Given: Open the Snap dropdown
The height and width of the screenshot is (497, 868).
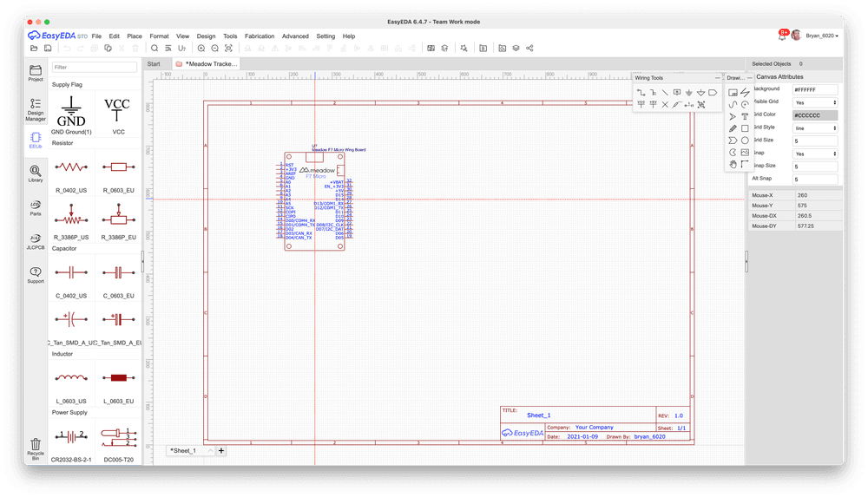Looking at the screenshot, I should pos(815,154).
